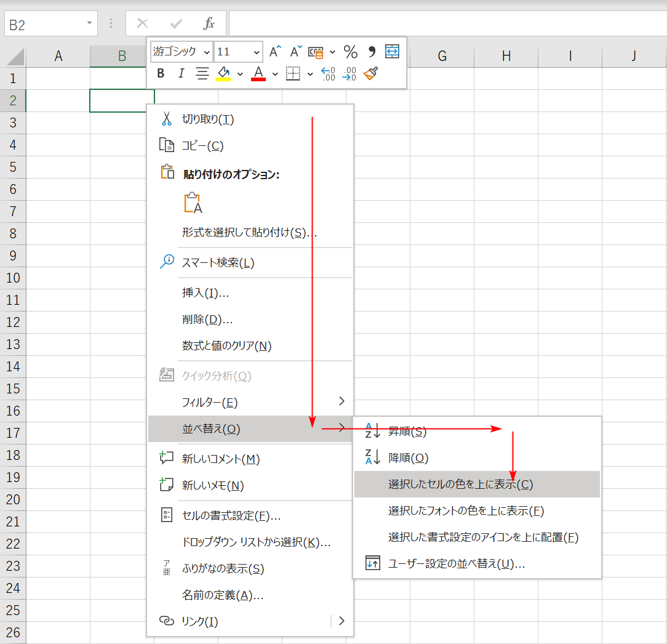
Task: Expand the fill color dropdown arrow
Action: (x=240, y=74)
